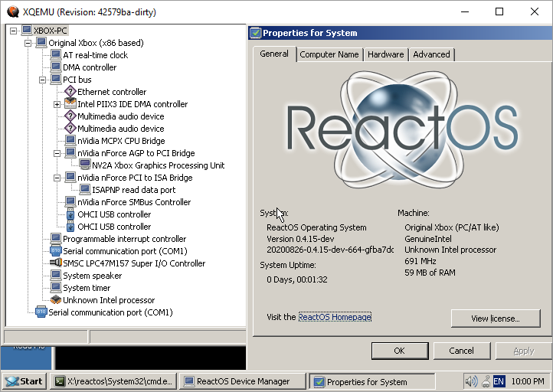Image resolution: width=553 pixels, height=392 pixels.
Task: Click the Cancel button
Action: (461, 351)
